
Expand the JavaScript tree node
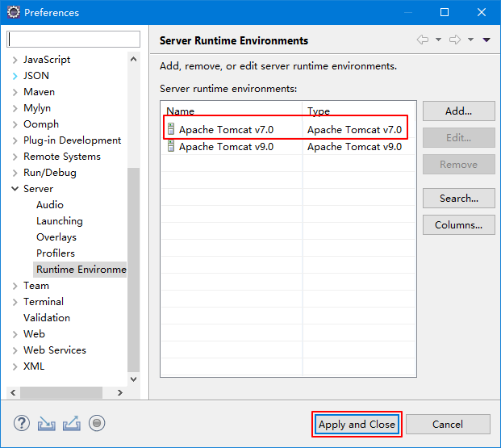click(x=15, y=60)
